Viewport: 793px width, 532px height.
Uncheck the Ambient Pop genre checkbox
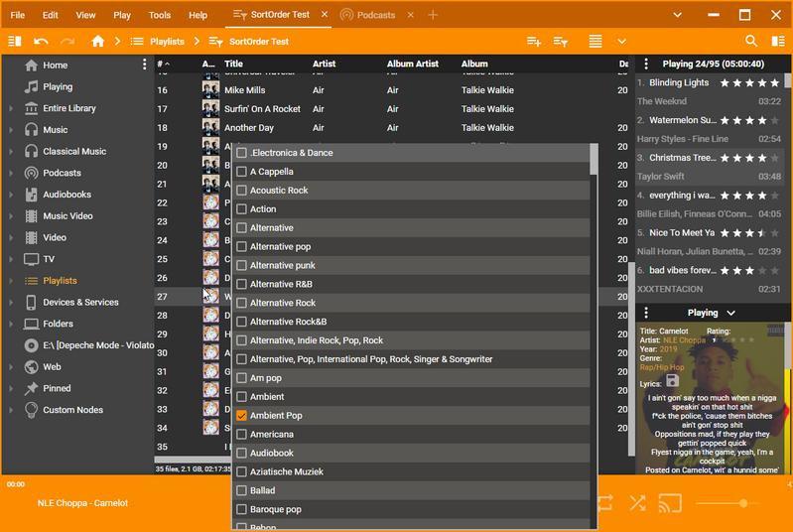tap(241, 416)
